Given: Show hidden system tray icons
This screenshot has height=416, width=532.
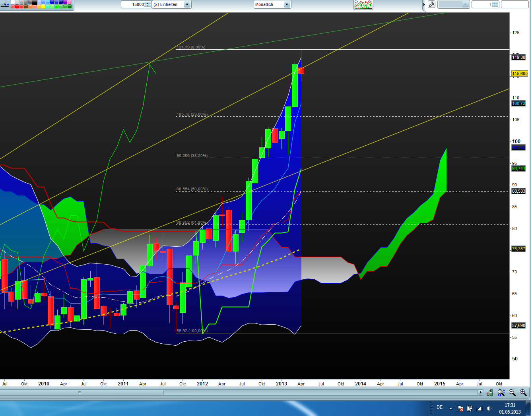Looking at the screenshot, I should pyautogui.click(x=450, y=408).
